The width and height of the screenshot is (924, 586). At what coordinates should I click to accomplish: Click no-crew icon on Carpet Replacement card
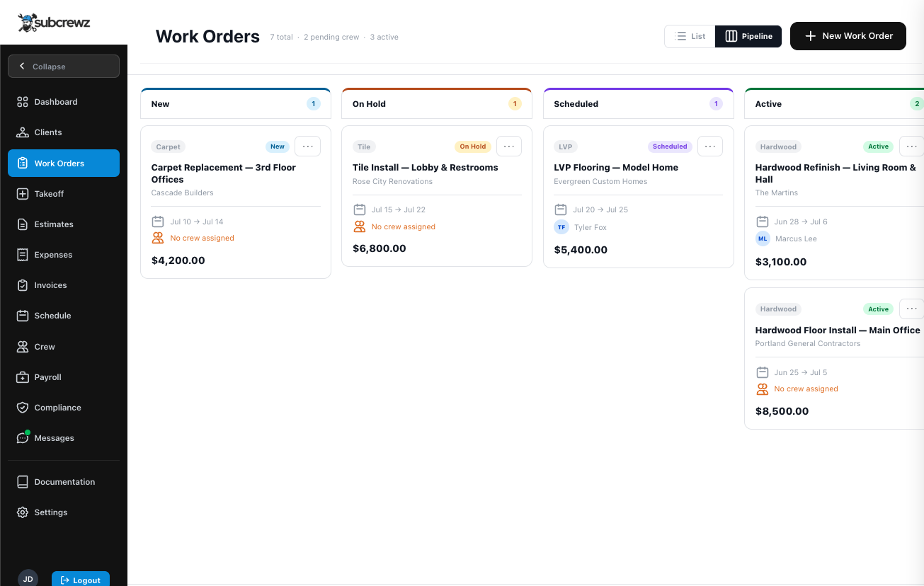coord(158,239)
